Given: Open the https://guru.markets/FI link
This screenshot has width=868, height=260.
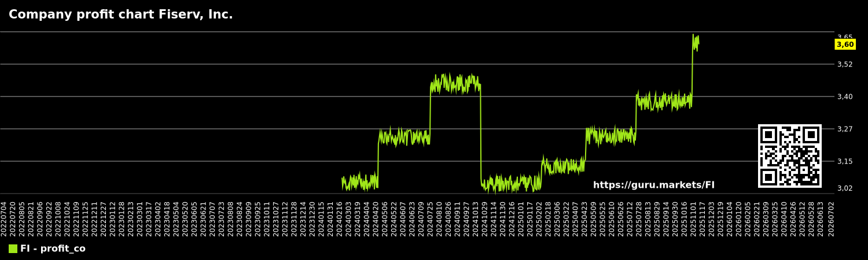Looking at the screenshot, I should coord(654,185).
